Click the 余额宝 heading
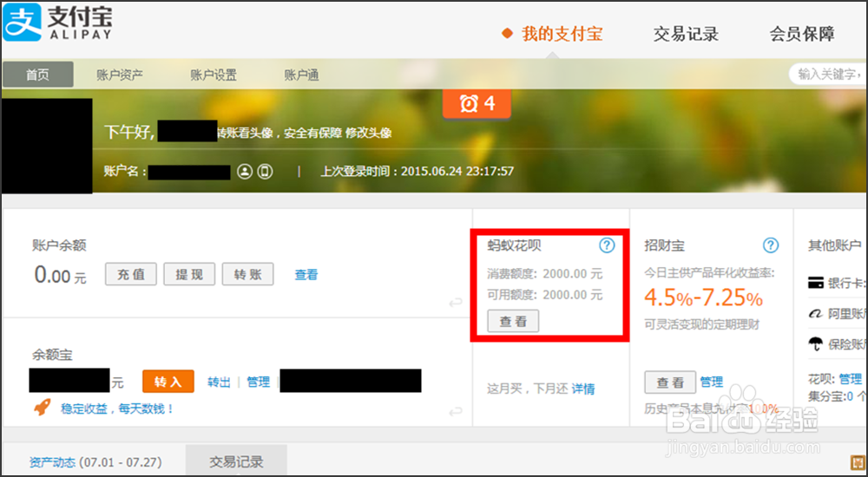This screenshot has width=868, height=477. [52, 355]
